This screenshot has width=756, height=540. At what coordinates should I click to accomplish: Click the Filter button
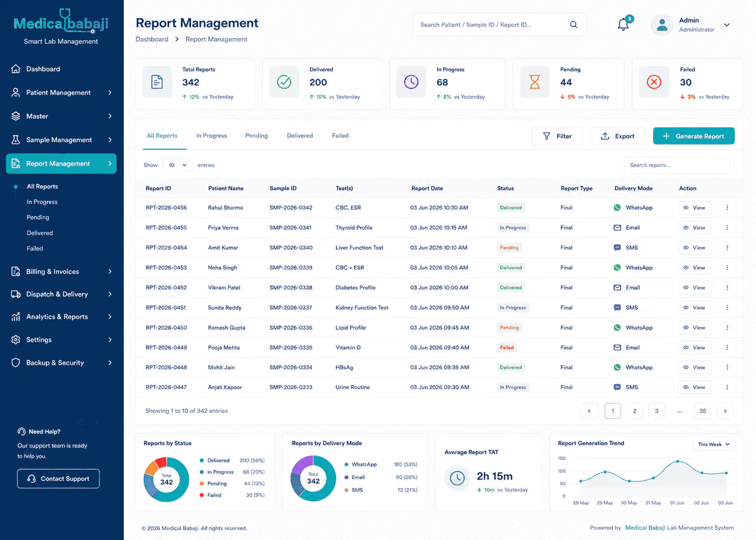click(x=557, y=136)
